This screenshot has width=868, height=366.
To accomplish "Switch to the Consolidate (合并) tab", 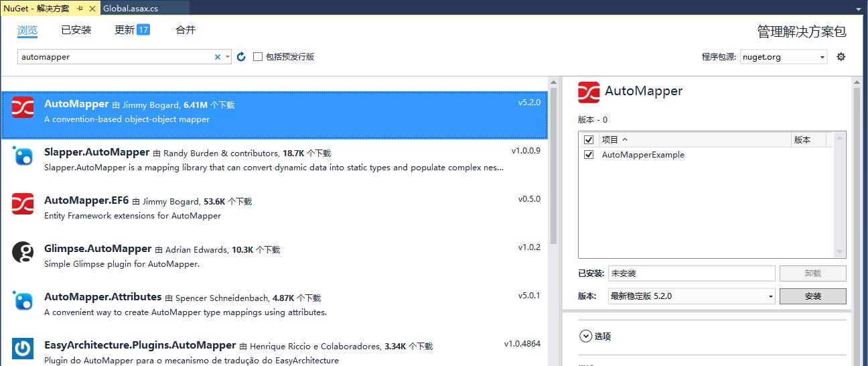I will coord(186,29).
